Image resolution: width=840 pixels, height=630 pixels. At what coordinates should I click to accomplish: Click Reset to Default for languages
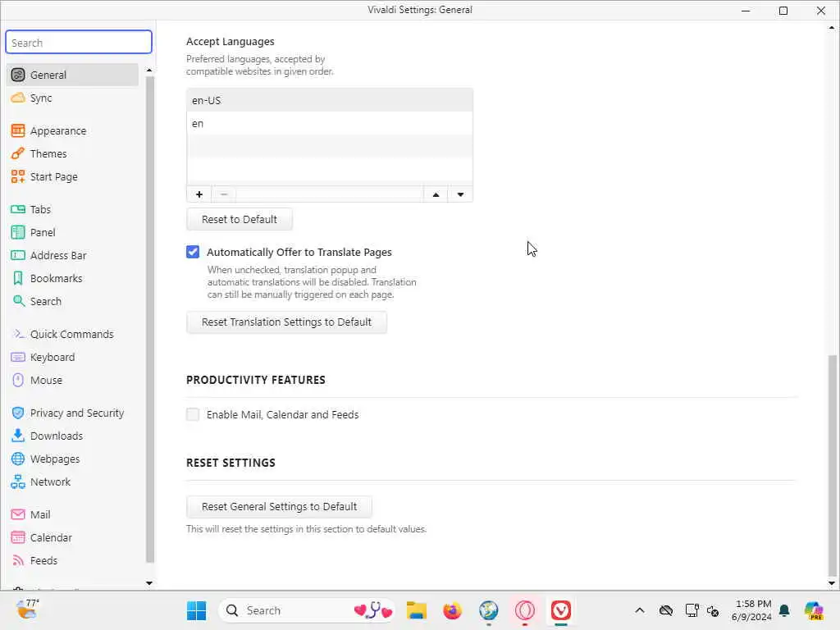click(240, 220)
